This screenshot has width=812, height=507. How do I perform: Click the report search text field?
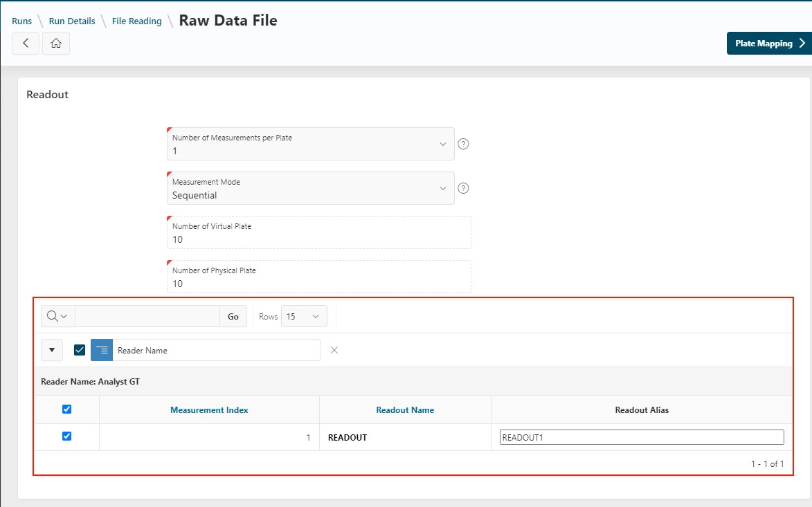click(147, 317)
